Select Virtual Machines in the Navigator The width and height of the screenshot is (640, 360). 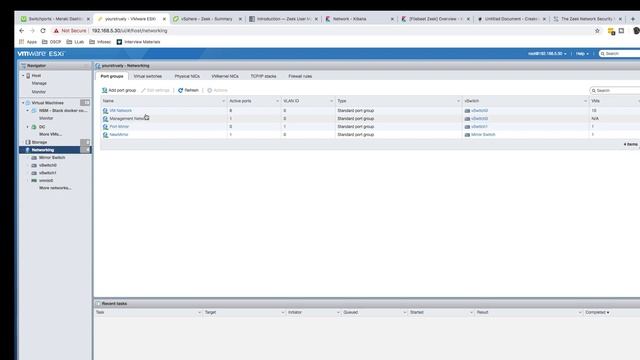tap(47, 103)
